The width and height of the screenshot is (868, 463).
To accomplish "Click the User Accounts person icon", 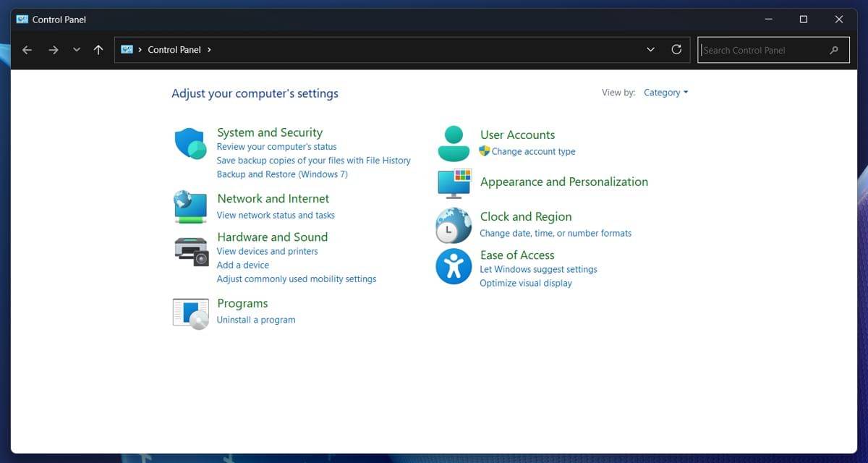I will coord(454,143).
